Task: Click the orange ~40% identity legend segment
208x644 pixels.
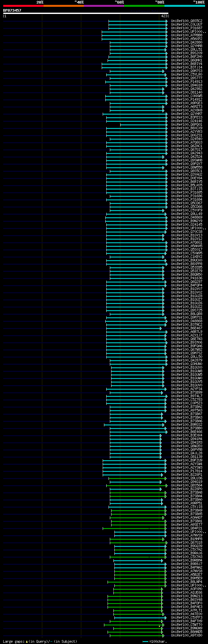Action: point(64,6)
